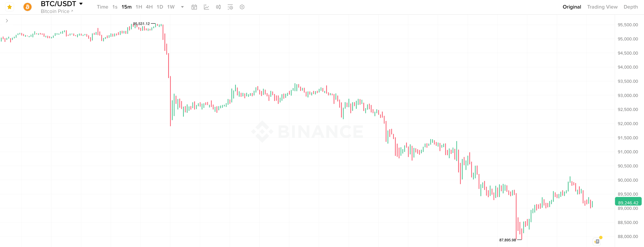The image size is (644, 247).
Task: Select the 1s interval
Action: pos(115,7)
